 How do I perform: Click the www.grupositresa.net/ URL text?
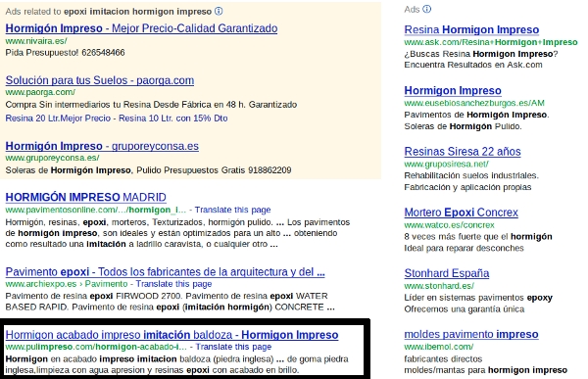(x=446, y=164)
